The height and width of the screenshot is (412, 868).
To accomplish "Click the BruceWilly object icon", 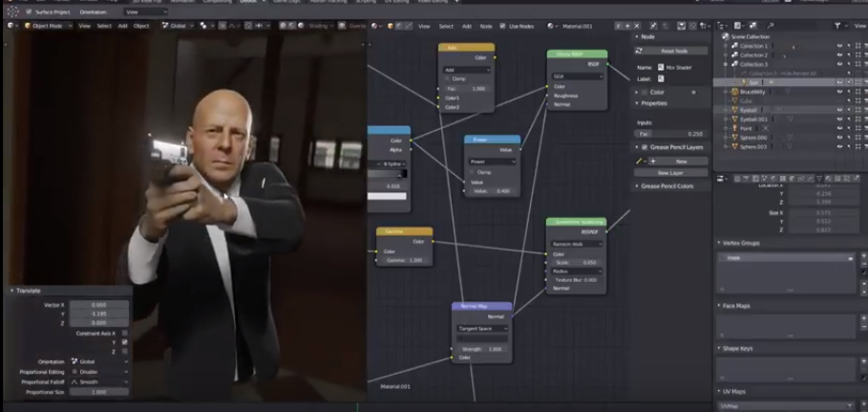I will pyautogui.click(x=735, y=92).
